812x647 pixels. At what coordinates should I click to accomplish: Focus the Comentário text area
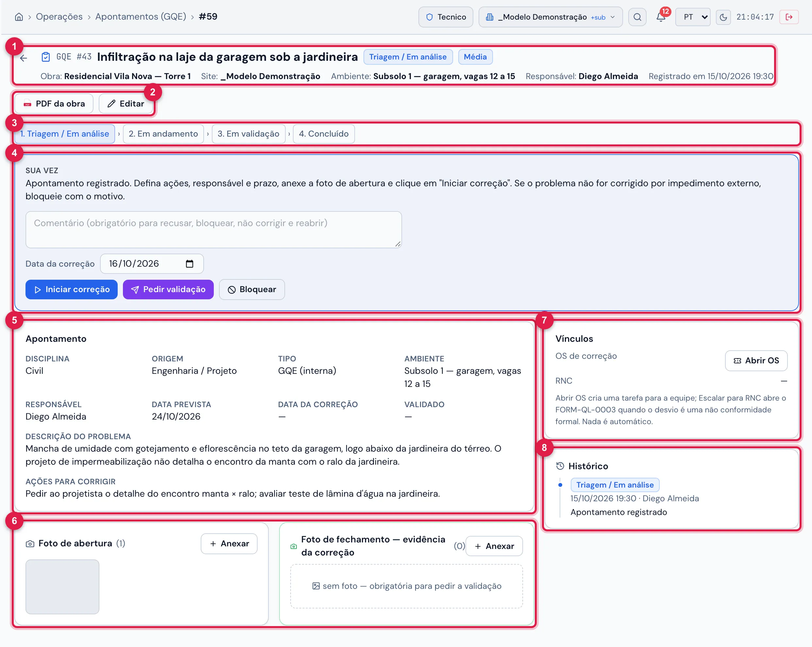tap(213, 230)
